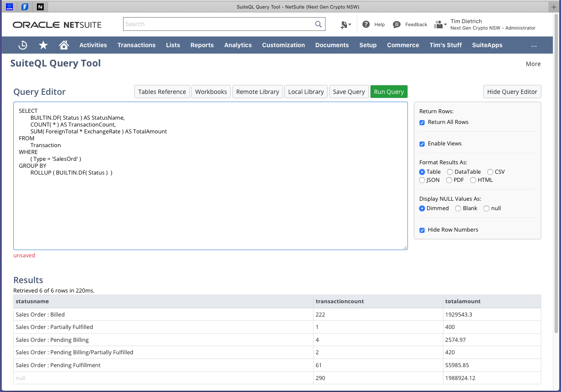
Task: Open the Documents menu
Action: 332,45
